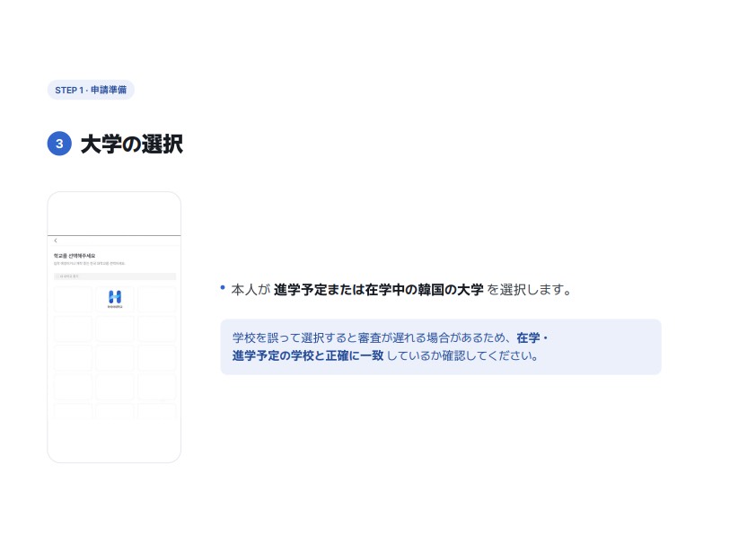Click the school search input field
This screenshot has width=756, height=534.
[115, 276]
